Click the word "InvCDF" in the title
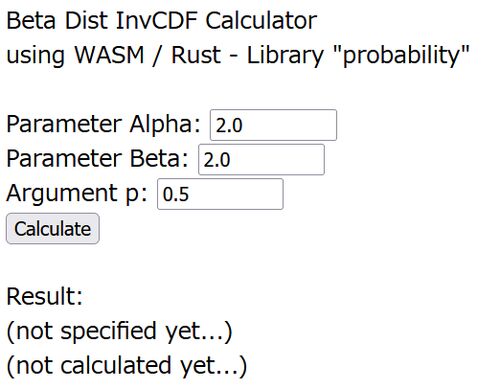Screen dimensions: 500x389 157,20
